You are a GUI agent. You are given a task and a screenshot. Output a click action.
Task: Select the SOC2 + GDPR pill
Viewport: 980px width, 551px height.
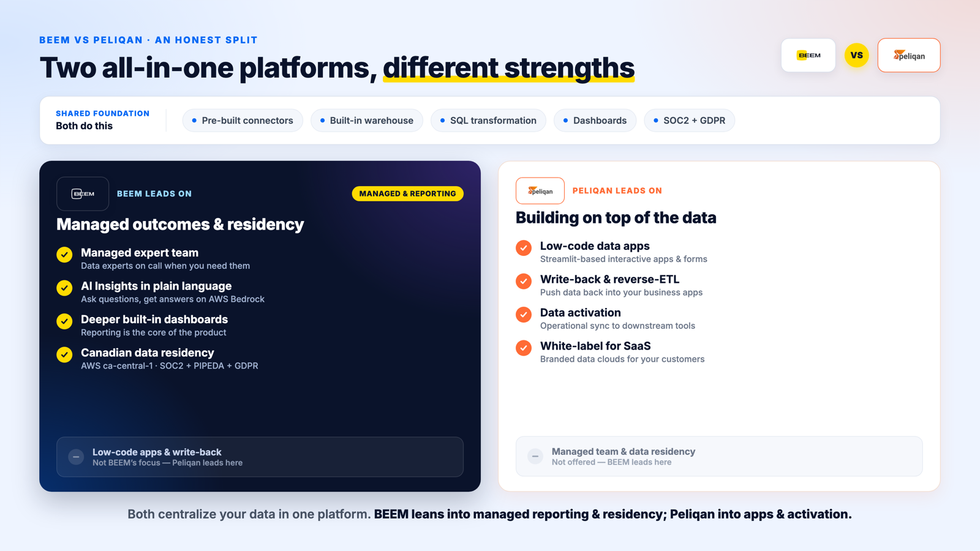pyautogui.click(x=689, y=121)
